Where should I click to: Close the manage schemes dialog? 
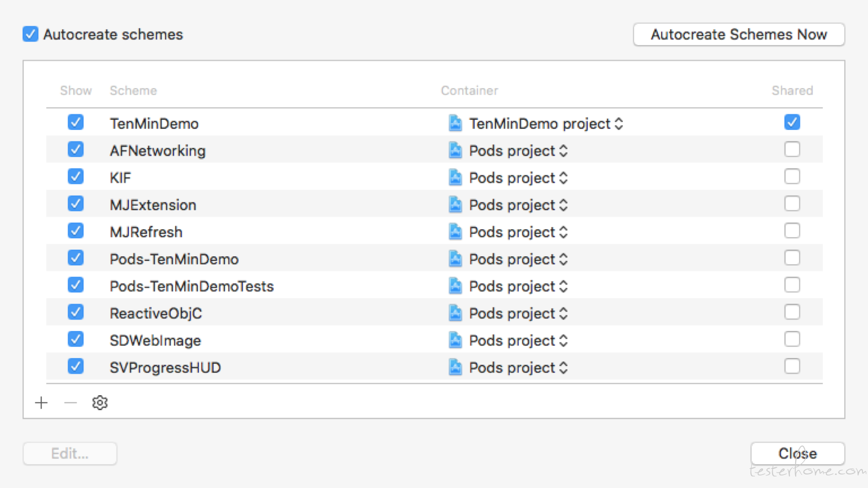797,453
